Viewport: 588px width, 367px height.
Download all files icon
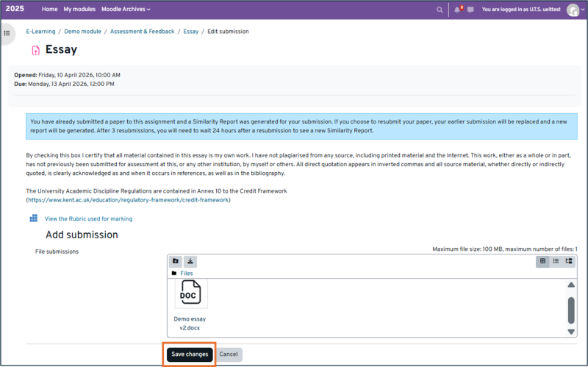coord(190,261)
